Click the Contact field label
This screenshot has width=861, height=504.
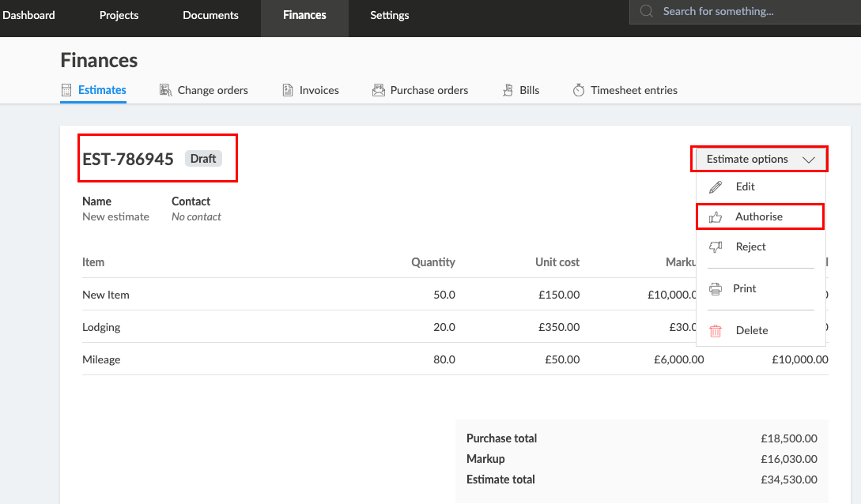[x=191, y=201]
